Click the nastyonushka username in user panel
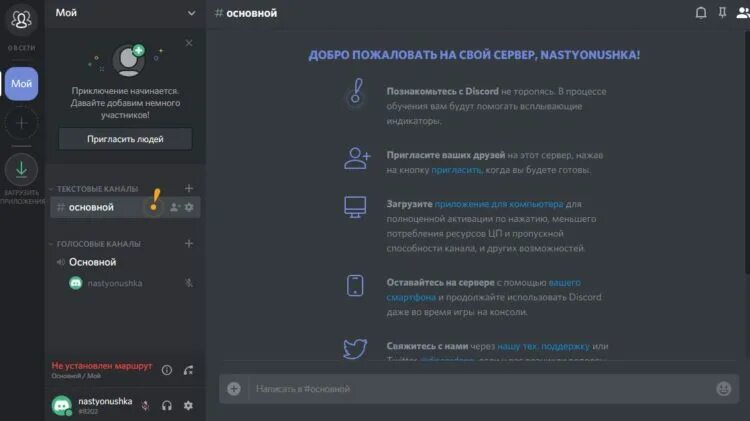 point(105,401)
